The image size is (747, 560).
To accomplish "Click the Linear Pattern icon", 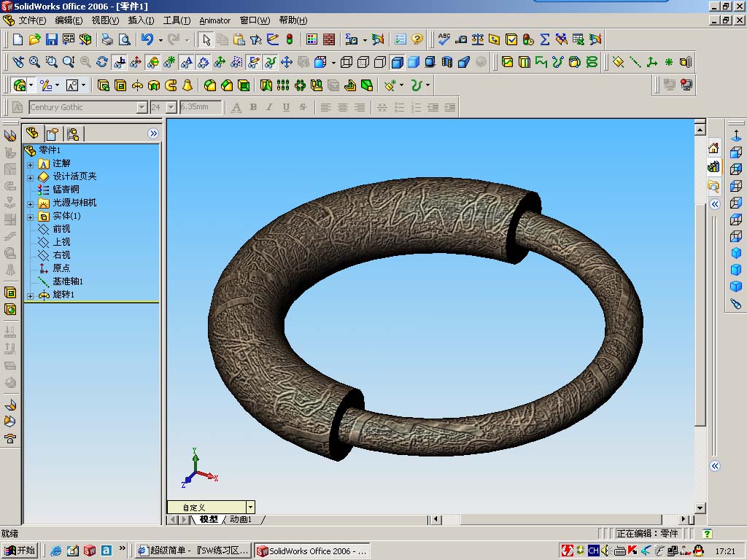I will (283, 85).
